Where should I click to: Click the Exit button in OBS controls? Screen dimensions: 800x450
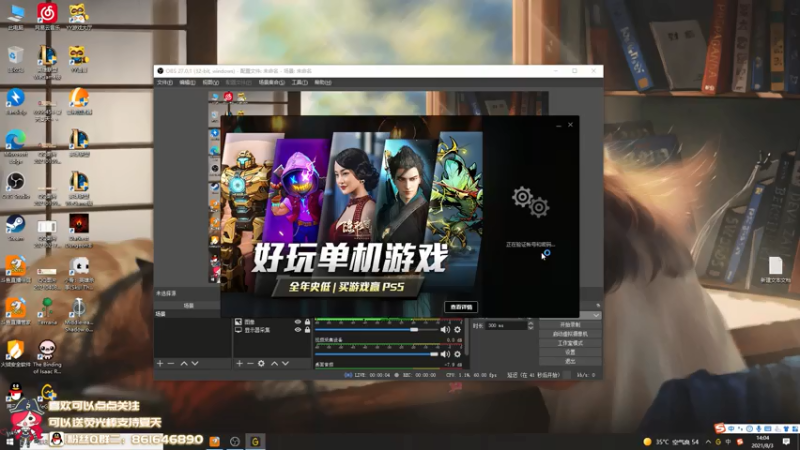point(570,361)
